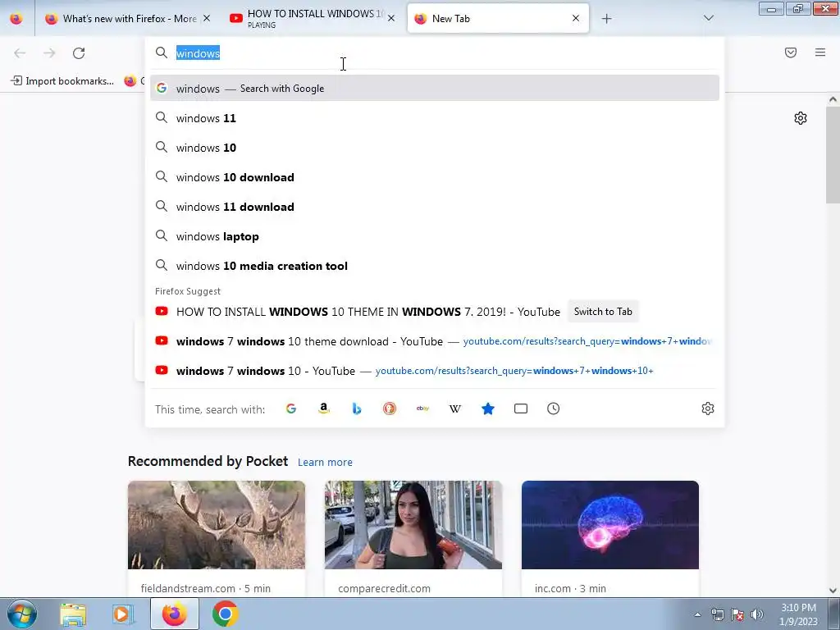Search with eBay one-off icon
This screenshot has width=840, height=630.
(422, 409)
